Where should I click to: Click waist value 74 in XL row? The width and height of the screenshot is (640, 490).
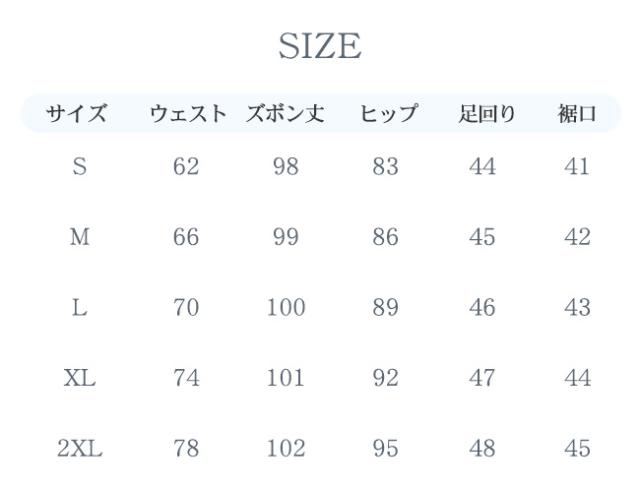pos(186,378)
